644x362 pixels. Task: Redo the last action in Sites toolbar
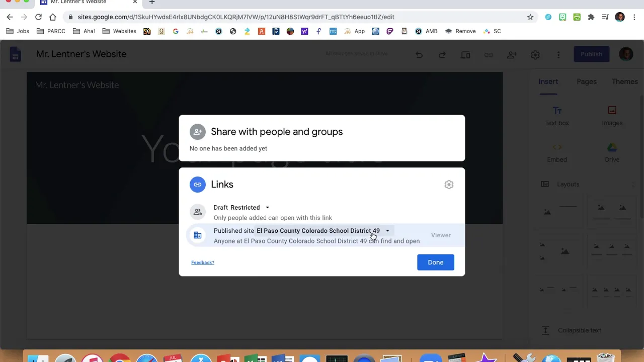click(442, 55)
